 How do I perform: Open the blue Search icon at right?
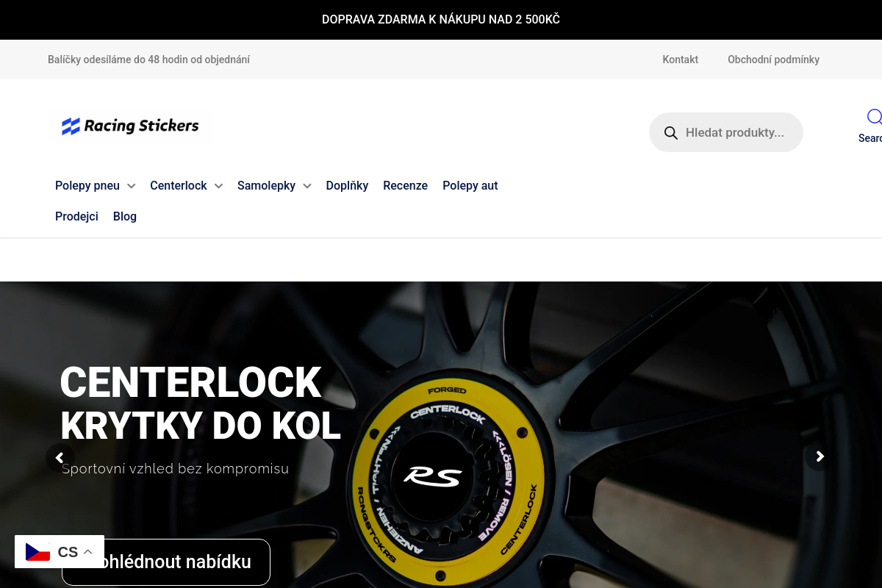(873, 118)
